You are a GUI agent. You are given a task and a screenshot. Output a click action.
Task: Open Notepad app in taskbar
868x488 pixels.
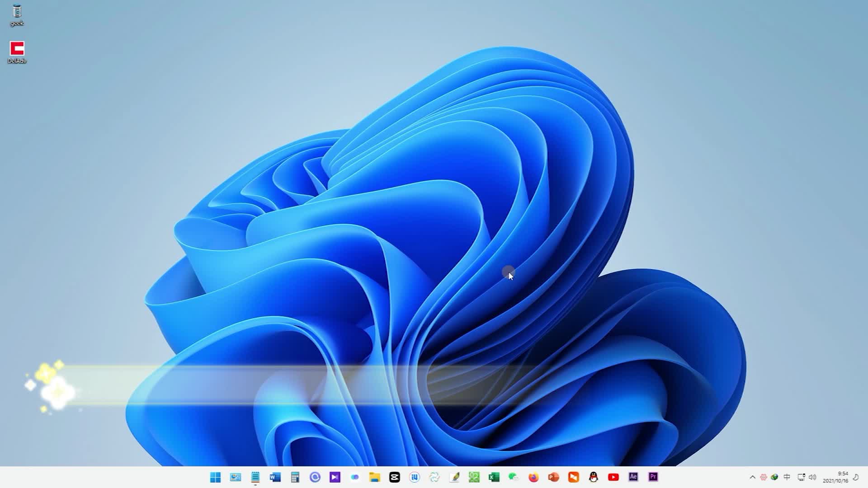click(x=255, y=477)
